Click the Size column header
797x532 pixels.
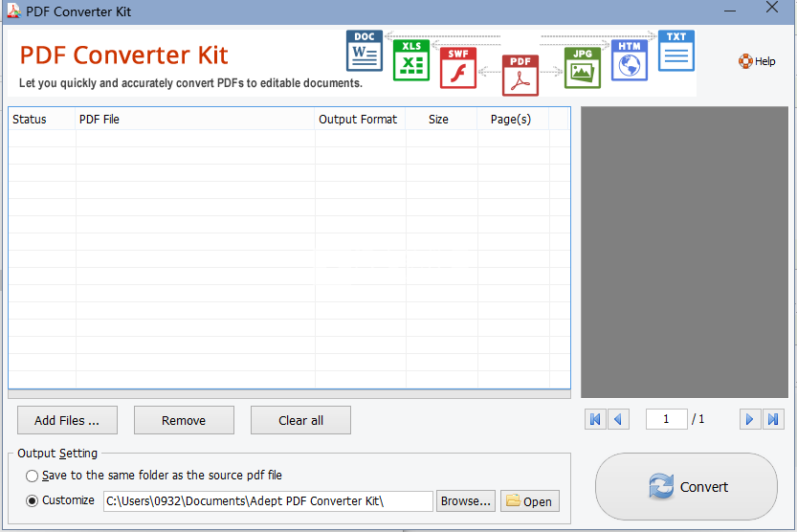point(441,120)
